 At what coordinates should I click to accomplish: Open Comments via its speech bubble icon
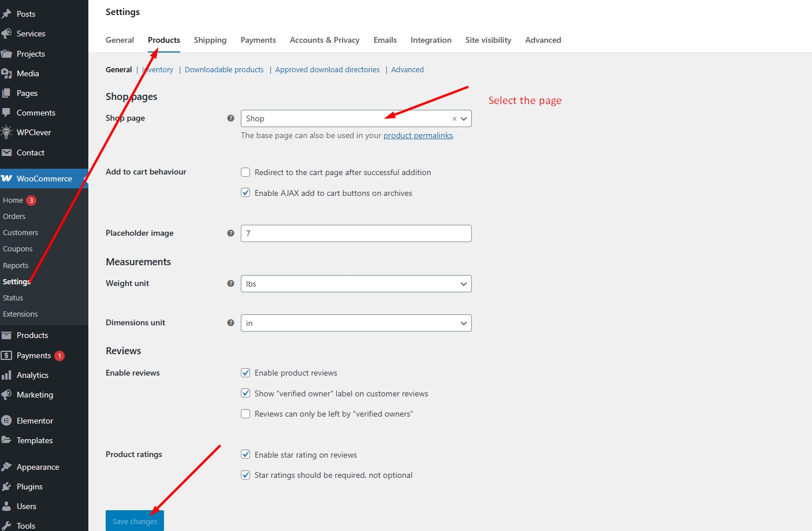pos(7,113)
